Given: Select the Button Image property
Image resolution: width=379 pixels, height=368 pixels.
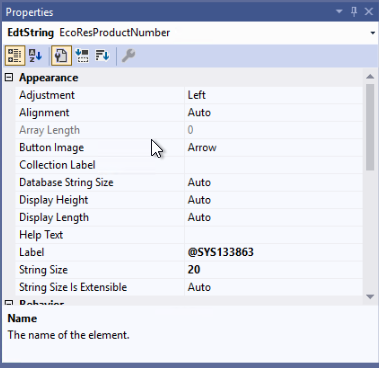Looking at the screenshot, I should click(x=100, y=147).
